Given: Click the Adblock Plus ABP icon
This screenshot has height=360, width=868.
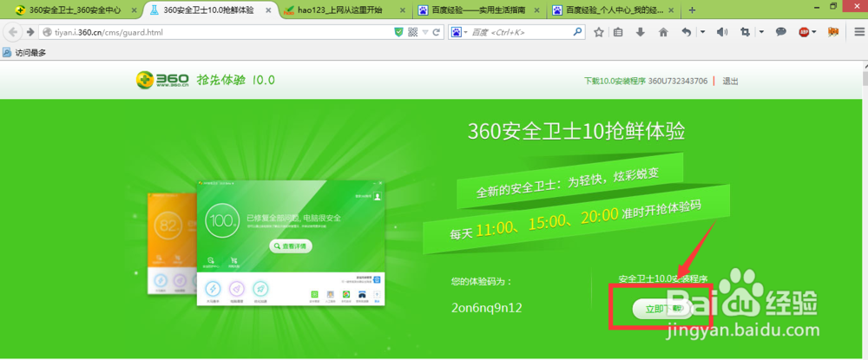Looking at the screenshot, I should (805, 33).
